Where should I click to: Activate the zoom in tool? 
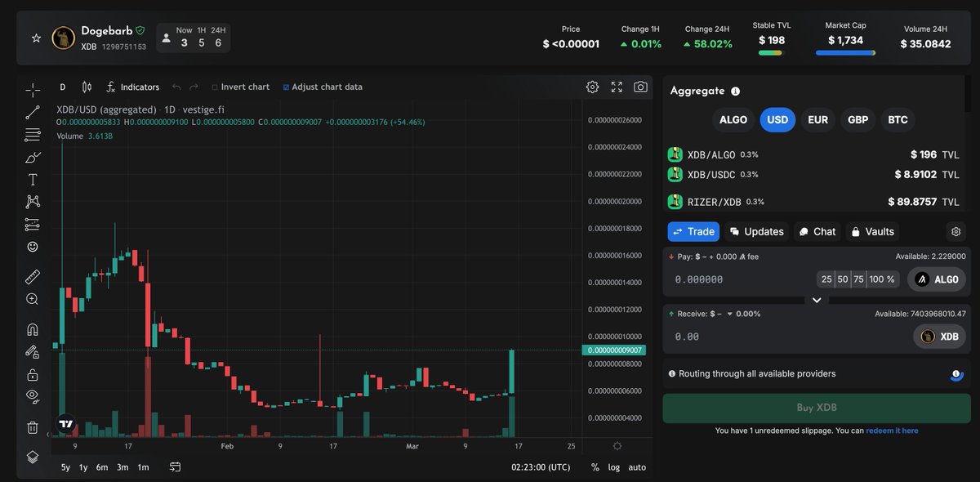33,299
